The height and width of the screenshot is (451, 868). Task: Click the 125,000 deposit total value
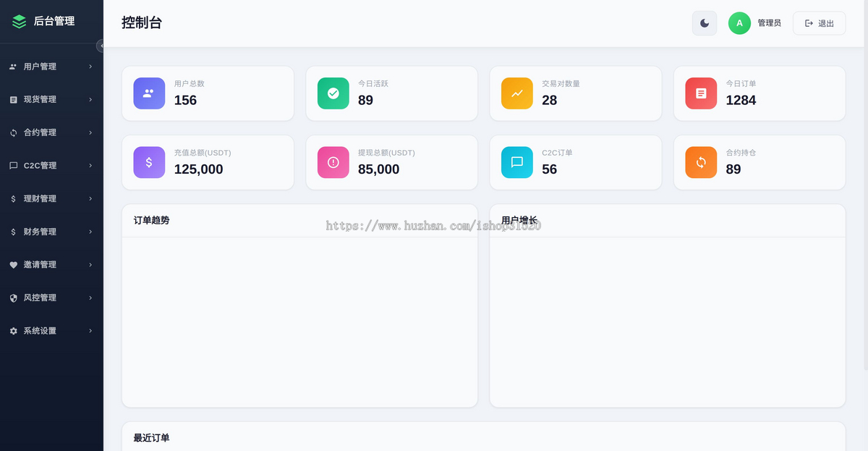198,169
